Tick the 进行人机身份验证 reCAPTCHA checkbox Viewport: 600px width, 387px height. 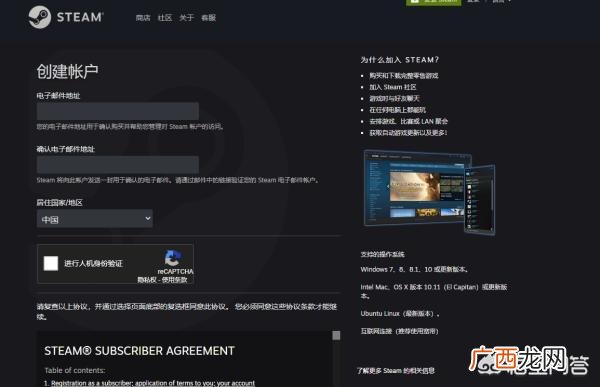point(51,263)
